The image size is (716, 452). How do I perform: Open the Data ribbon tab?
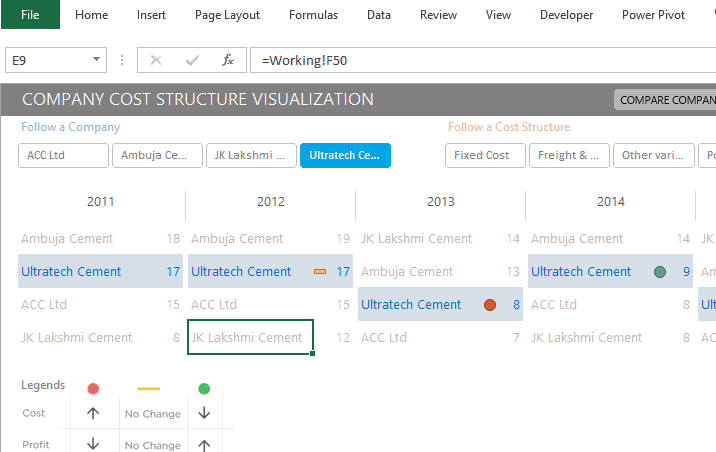(x=379, y=15)
